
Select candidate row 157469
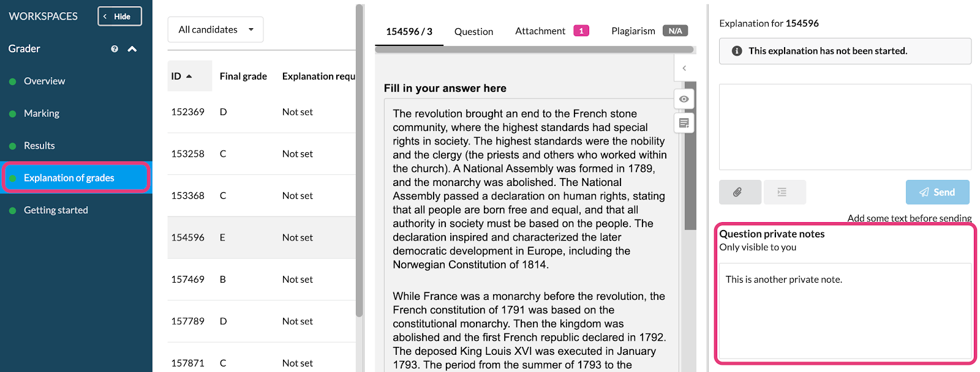click(x=262, y=280)
